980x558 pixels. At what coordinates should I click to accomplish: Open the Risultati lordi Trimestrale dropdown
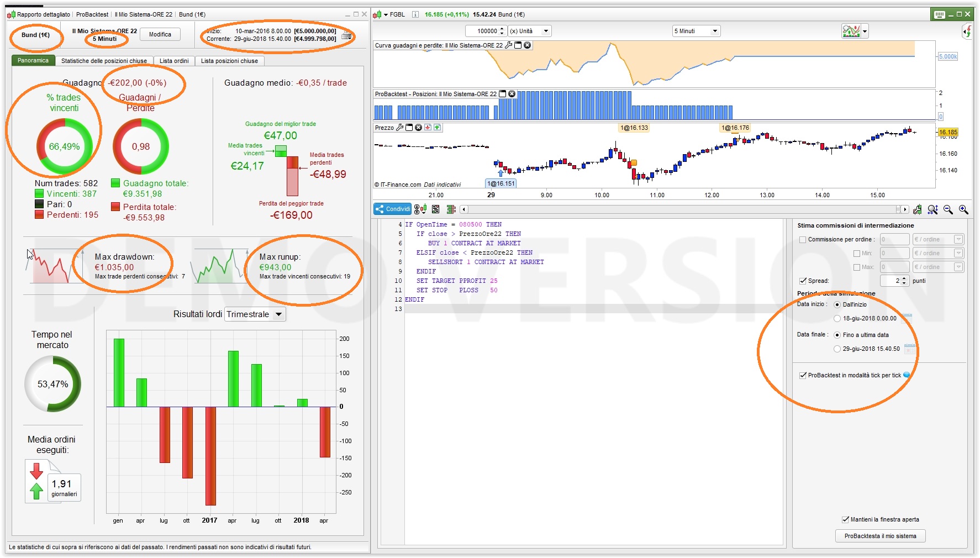(255, 314)
